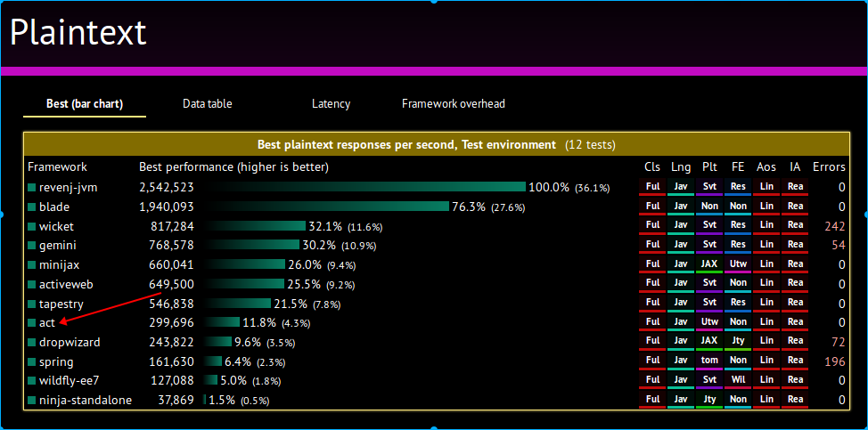Click the green square beside revenj-jvm
Viewport: 868px width, 430px height.
(31, 188)
